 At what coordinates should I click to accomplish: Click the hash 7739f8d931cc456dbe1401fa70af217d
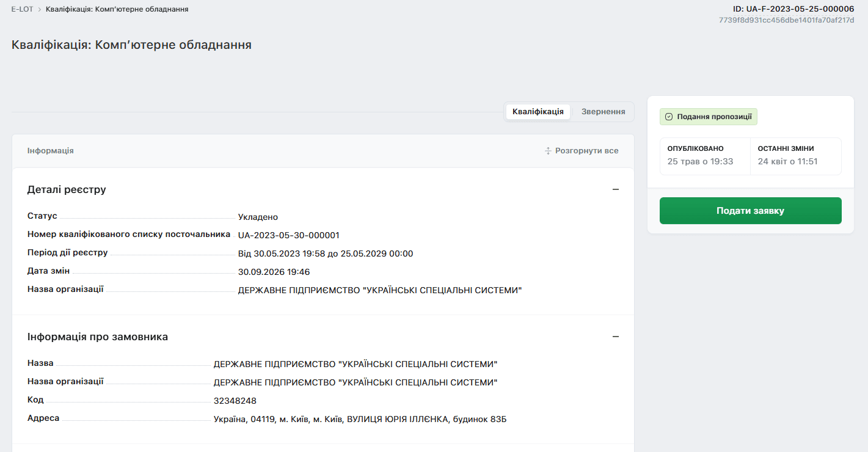(x=787, y=20)
